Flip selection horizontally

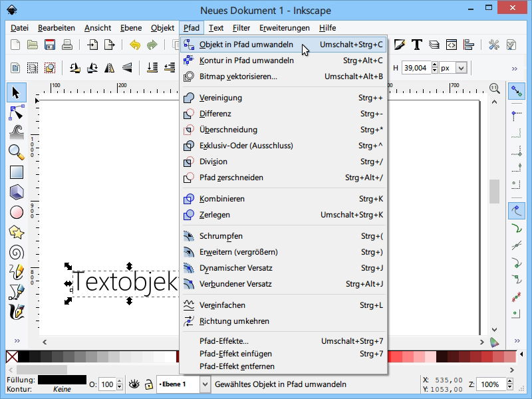pos(109,68)
